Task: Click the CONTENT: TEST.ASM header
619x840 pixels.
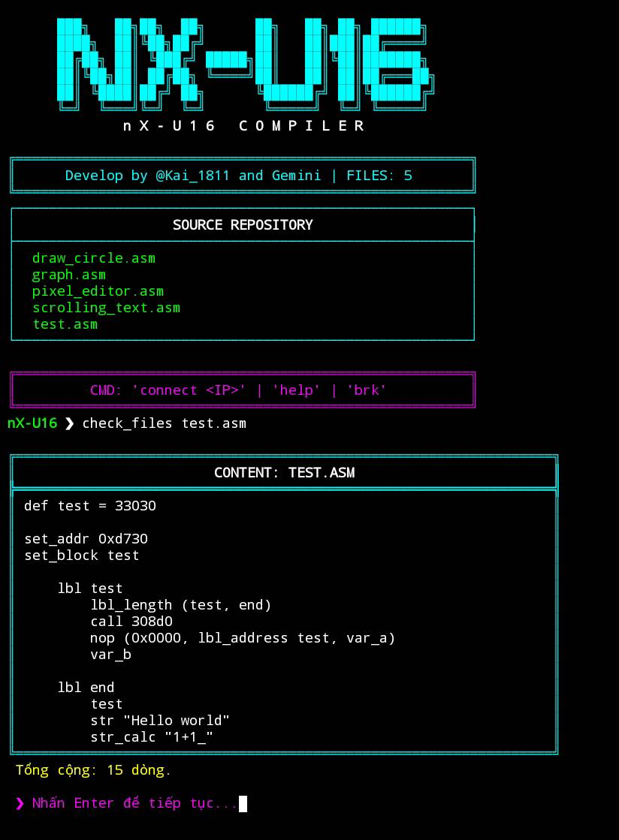Action: pyautogui.click(x=284, y=473)
